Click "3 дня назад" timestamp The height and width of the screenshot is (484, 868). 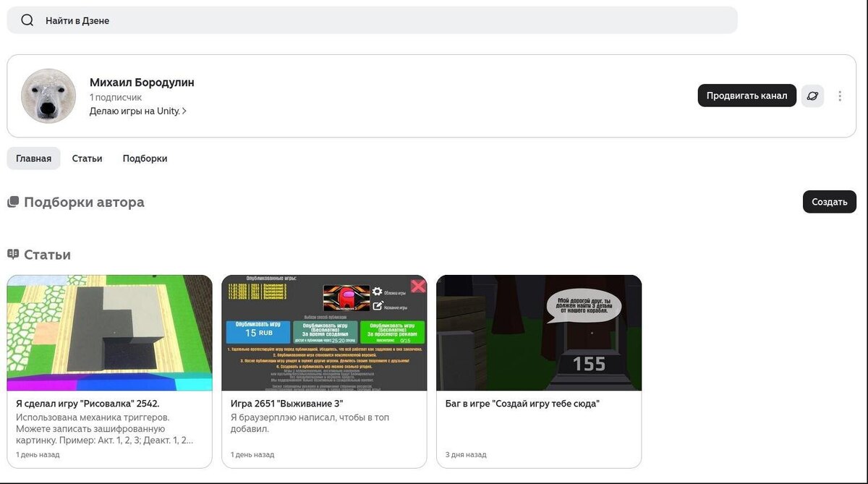(466, 455)
